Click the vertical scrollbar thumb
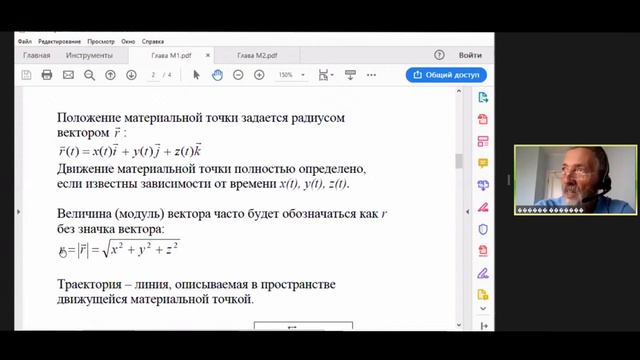640x360 pixels. 459,161
